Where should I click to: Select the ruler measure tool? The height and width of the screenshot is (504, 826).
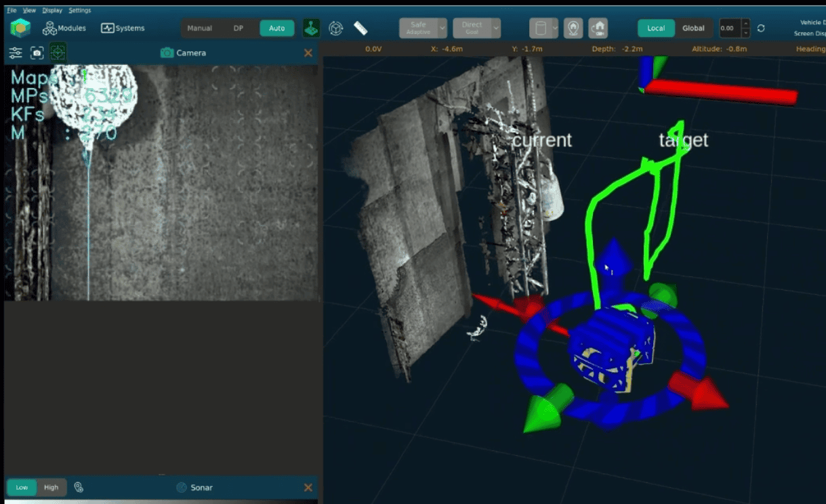click(x=360, y=28)
